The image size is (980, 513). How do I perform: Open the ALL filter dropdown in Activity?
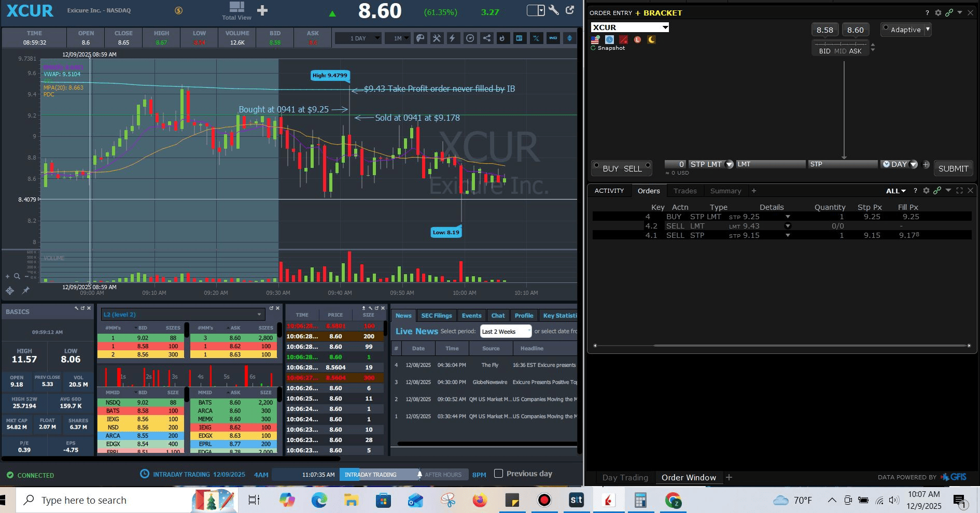895,191
